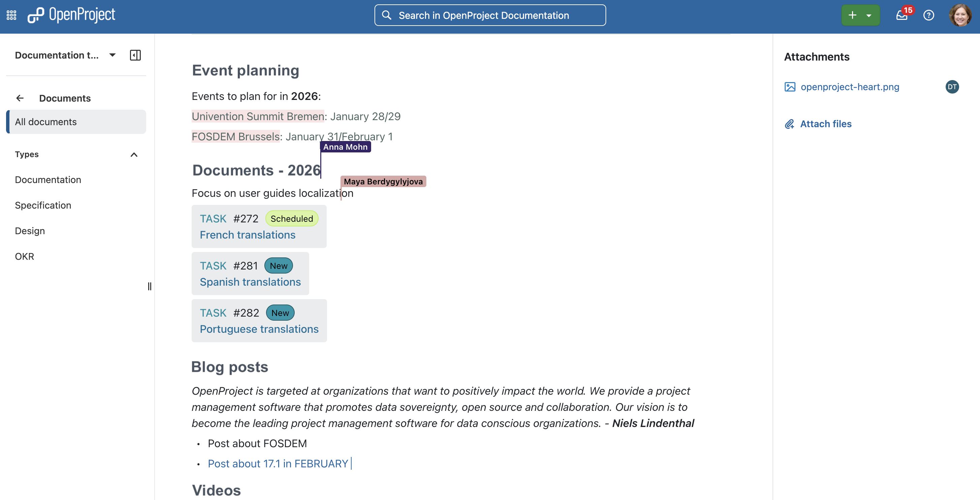The height and width of the screenshot is (500, 980).
Task: Select All documents in sidebar
Action: coord(76,122)
